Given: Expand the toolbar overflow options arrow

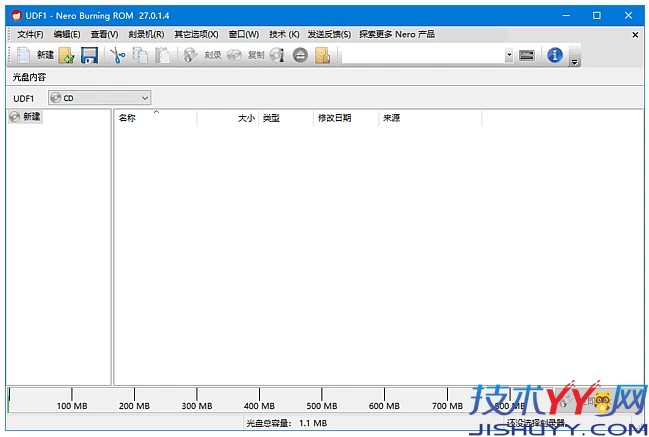Looking at the screenshot, I should tap(574, 62).
